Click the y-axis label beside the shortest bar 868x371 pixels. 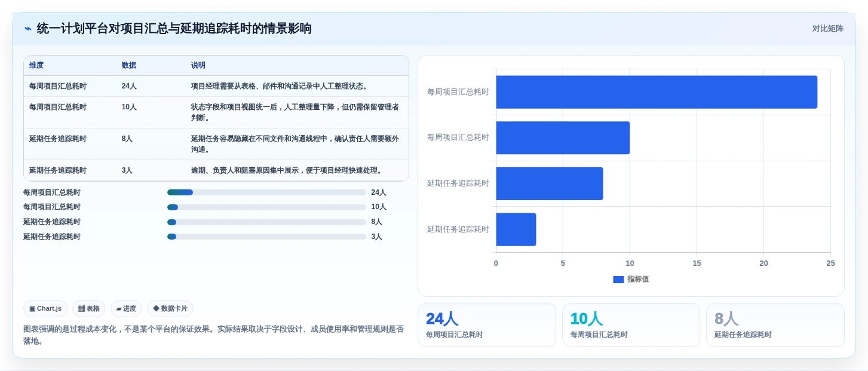[x=458, y=229]
